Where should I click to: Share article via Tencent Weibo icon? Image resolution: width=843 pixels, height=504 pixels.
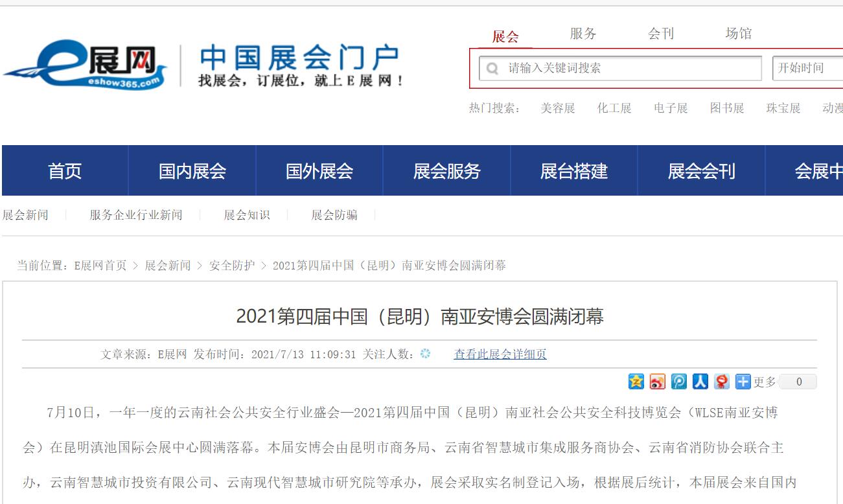coord(678,382)
